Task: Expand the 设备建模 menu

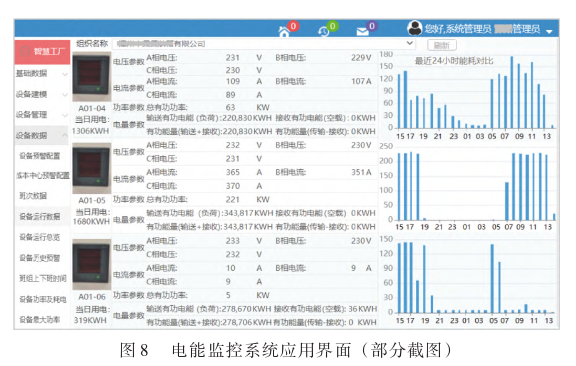Action: [x=42, y=94]
